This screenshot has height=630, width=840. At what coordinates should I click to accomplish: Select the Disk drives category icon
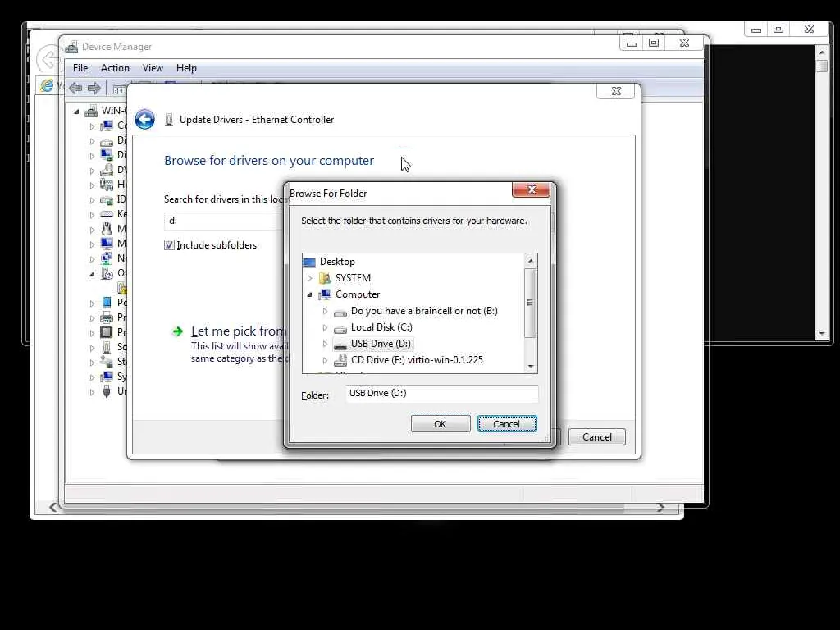point(107,141)
